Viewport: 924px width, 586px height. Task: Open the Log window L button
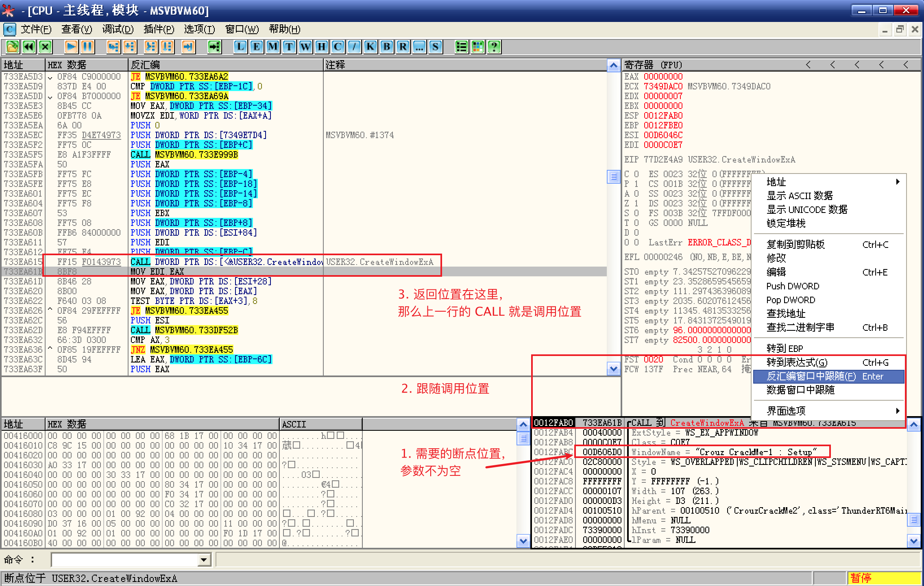pyautogui.click(x=240, y=47)
